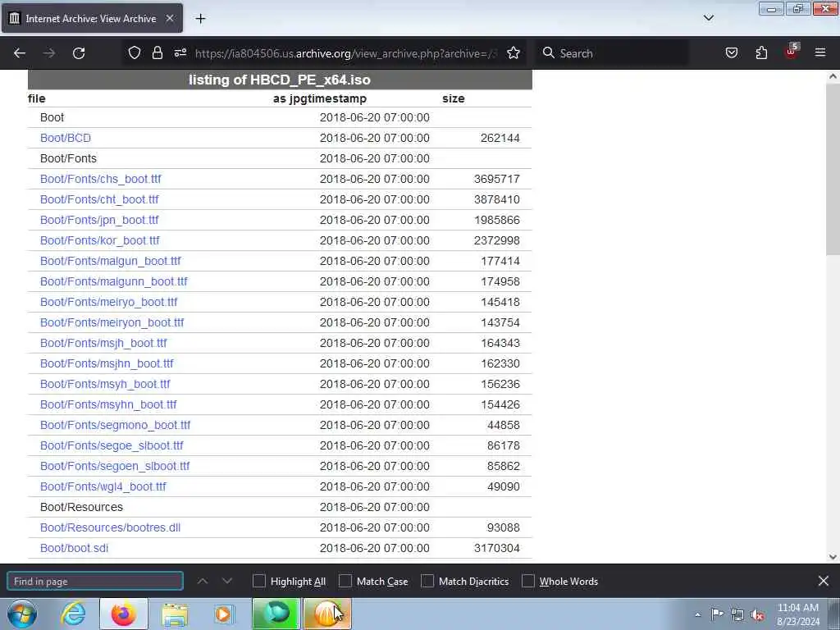840x630 pixels.
Task: Open Boot/Fonts/wgl4_boot.ttf link
Action: coord(103,486)
